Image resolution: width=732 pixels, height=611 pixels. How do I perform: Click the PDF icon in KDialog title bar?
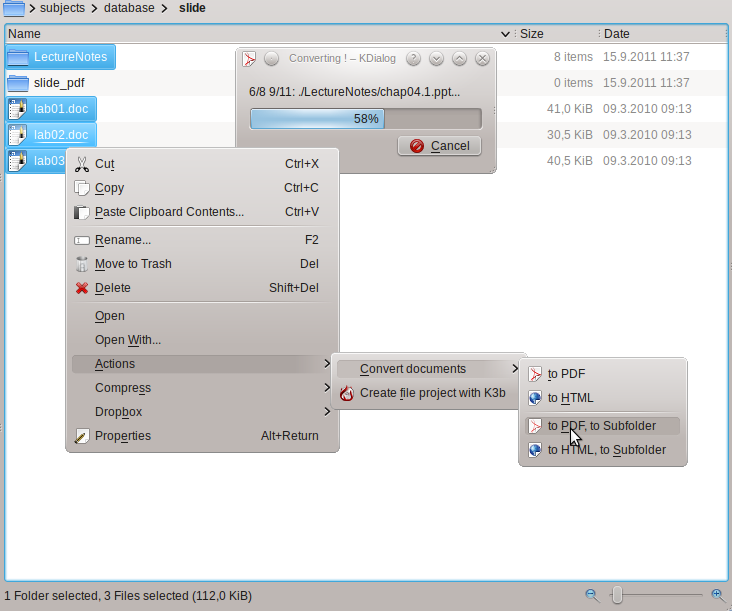pyautogui.click(x=249, y=59)
